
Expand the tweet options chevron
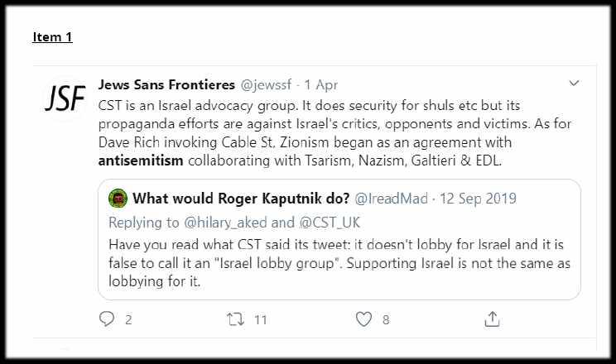[574, 83]
